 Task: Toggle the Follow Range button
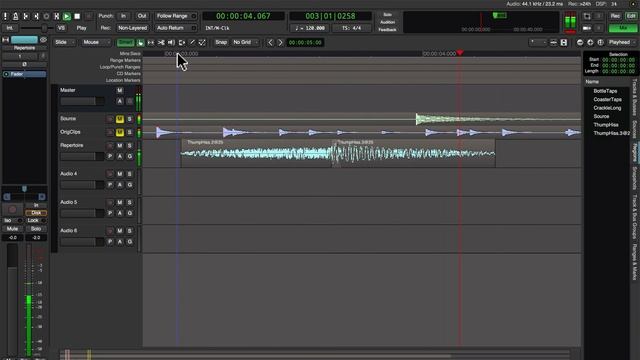coord(176,16)
